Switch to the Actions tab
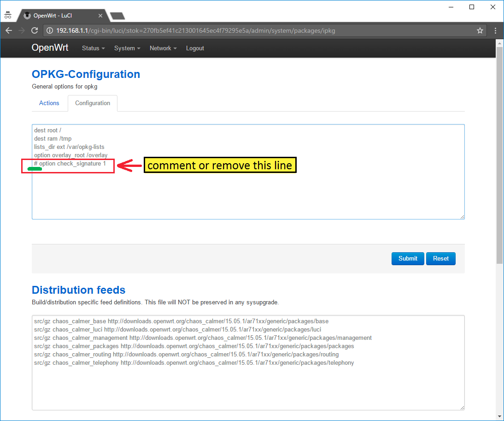The image size is (504, 421). [x=49, y=103]
